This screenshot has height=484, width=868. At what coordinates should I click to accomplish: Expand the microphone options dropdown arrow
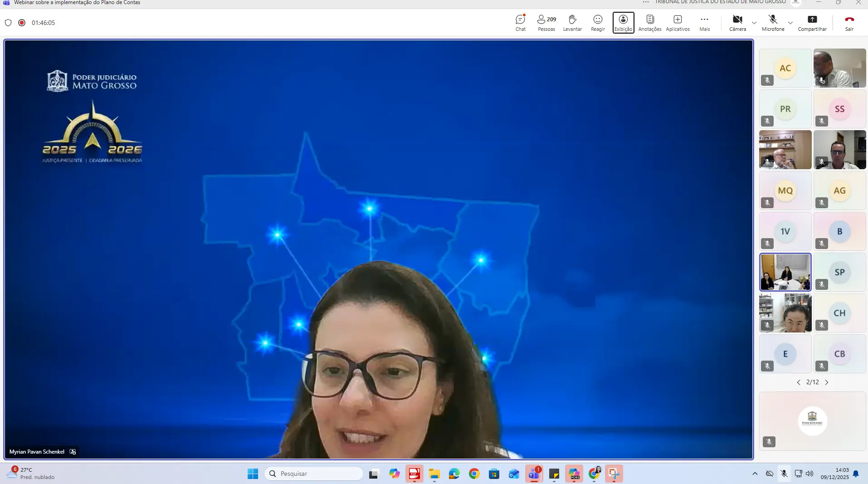tap(790, 23)
